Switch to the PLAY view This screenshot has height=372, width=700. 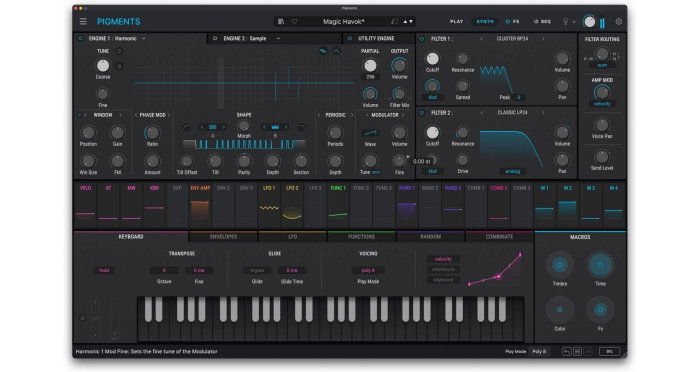coord(457,21)
